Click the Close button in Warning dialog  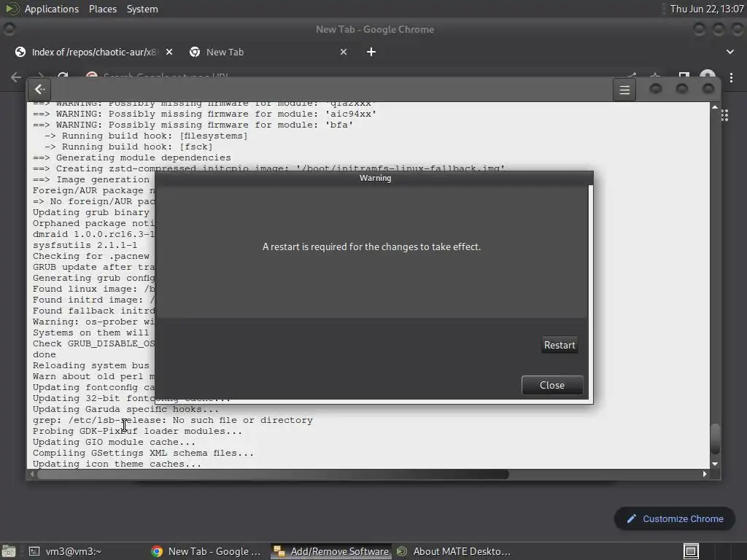[x=552, y=385]
